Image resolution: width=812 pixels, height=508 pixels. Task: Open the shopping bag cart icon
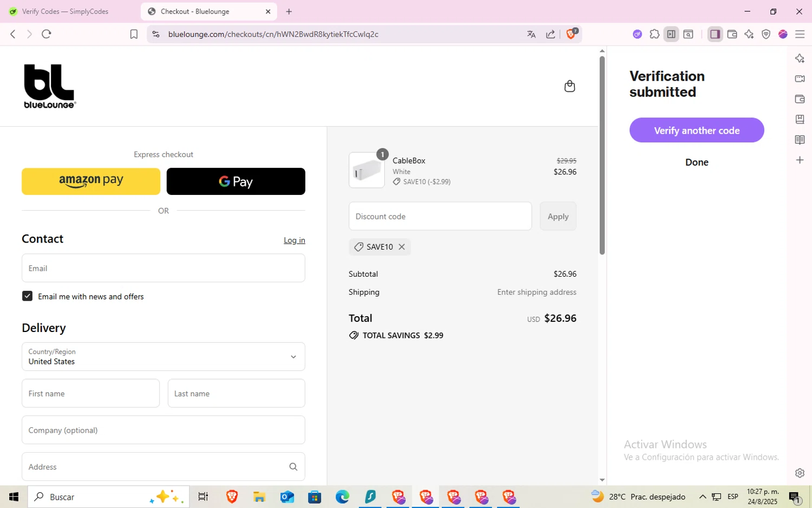(569, 86)
